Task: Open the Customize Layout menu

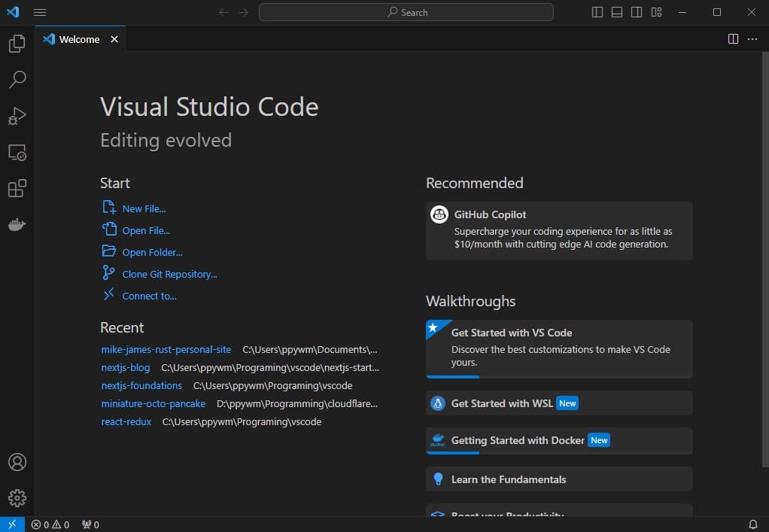Action: point(657,12)
